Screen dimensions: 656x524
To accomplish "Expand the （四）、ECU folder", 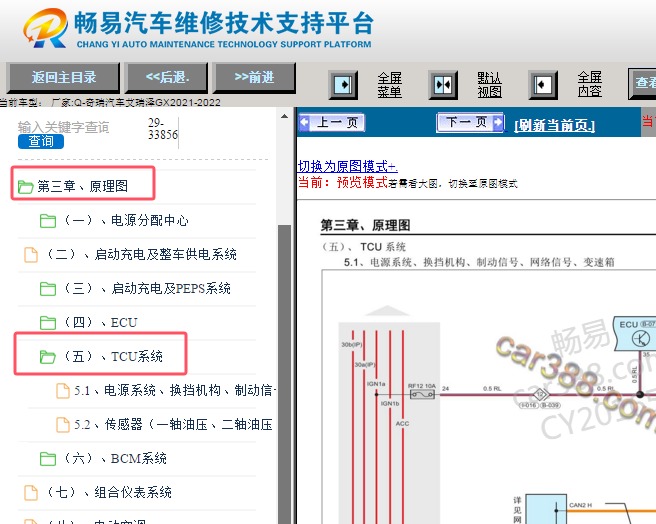I will [100, 322].
